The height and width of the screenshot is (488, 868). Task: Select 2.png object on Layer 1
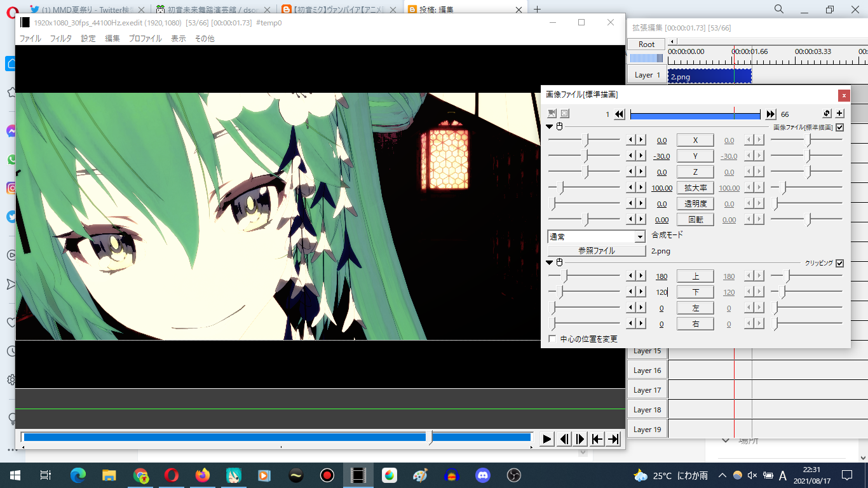click(710, 76)
